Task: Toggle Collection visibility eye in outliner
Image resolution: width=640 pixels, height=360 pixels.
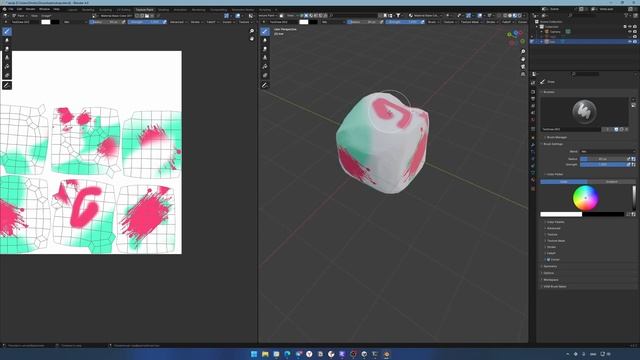Action: coord(630,27)
